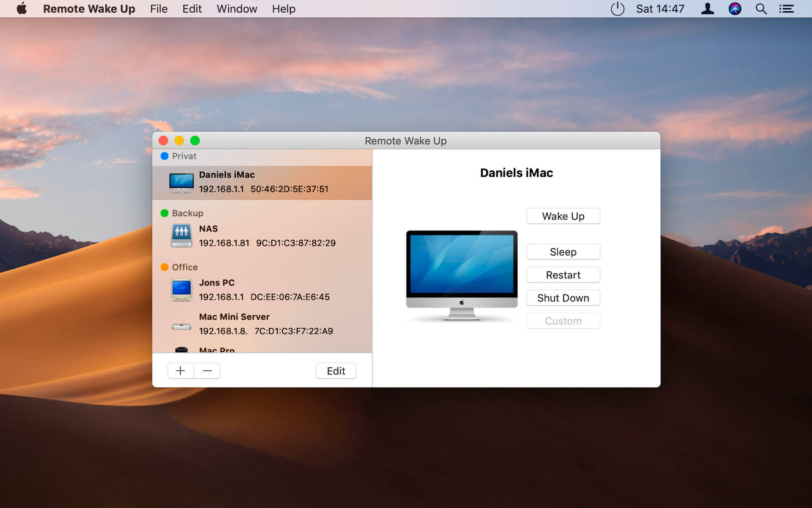Click the Mac Pro device icon
This screenshot has height=508, width=812.
click(181, 350)
